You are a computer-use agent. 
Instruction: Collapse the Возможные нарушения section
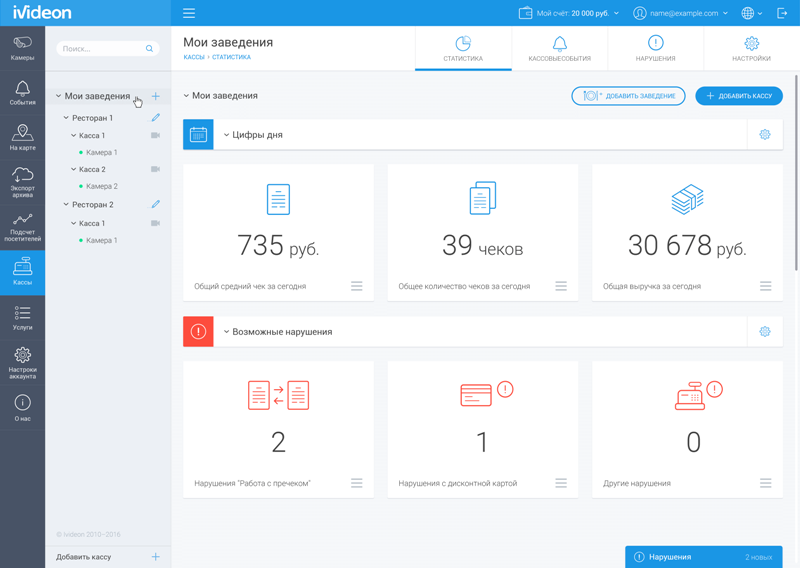(x=227, y=332)
